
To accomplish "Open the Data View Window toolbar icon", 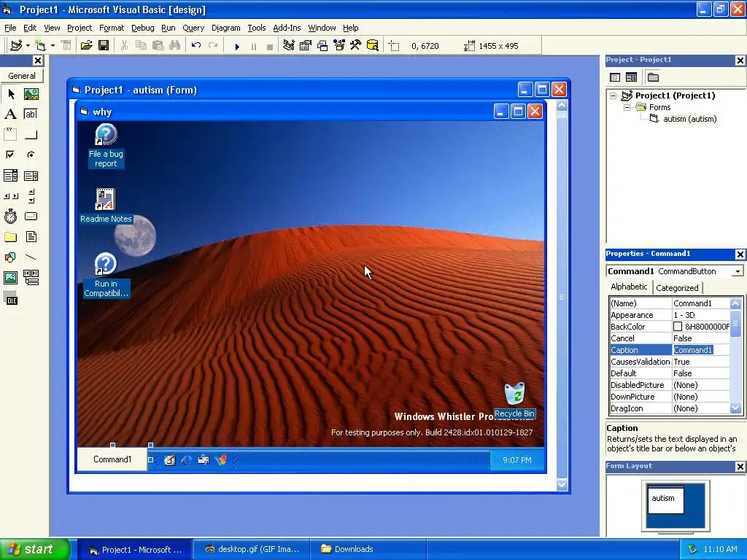I will tap(373, 46).
